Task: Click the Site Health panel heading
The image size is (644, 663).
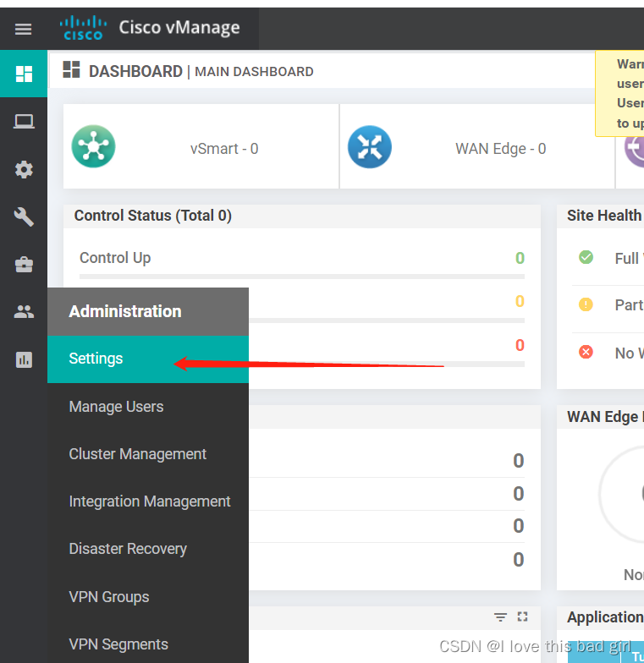Action: pyautogui.click(x=605, y=216)
